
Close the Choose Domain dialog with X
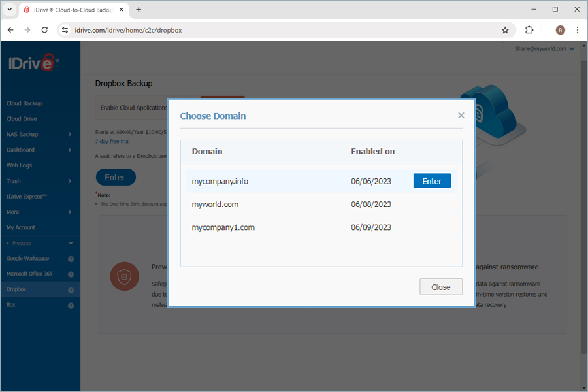point(461,116)
